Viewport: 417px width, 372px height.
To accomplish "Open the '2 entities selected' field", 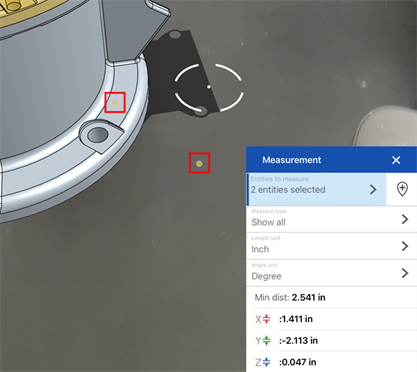I will (317, 189).
